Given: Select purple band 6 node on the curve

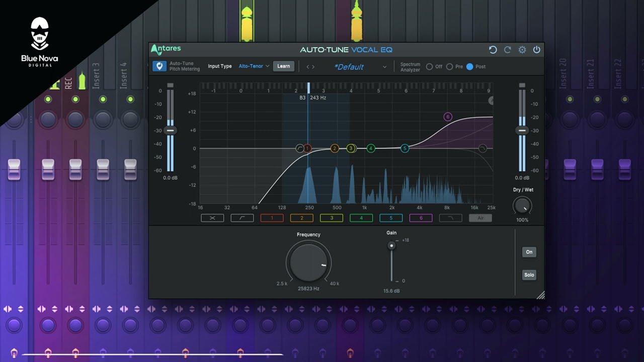Looking at the screenshot, I should pyautogui.click(x=448, y=117).
